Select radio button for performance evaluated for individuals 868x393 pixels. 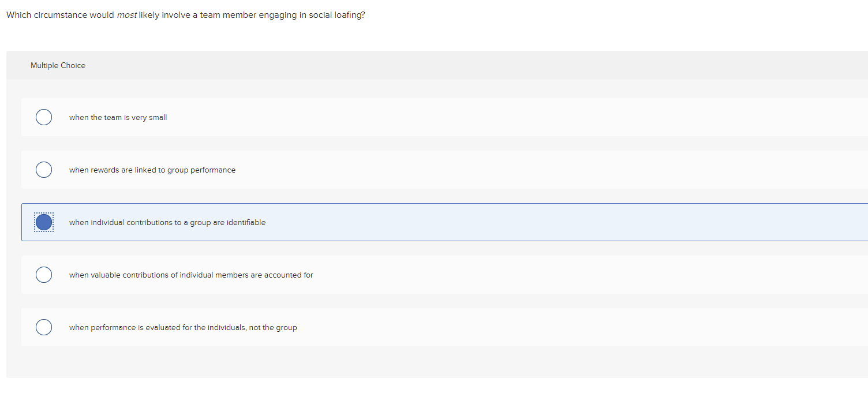[x=44, y=327]
